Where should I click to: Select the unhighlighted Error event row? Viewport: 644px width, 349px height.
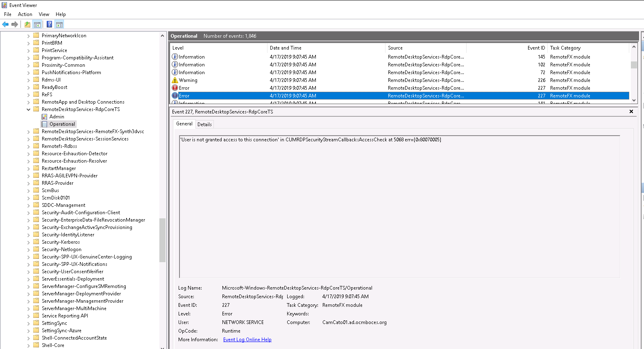[x=399, y=88]
